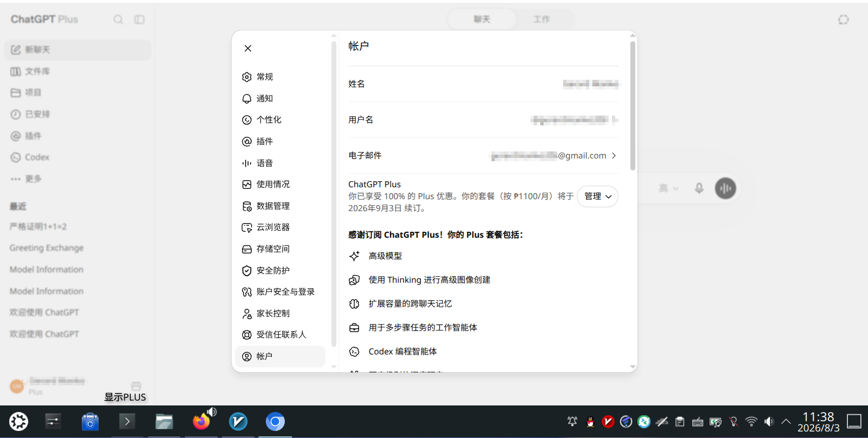Click the Codex 编程智能体 feature icon

pyautogui.click(x=354, y=352)
